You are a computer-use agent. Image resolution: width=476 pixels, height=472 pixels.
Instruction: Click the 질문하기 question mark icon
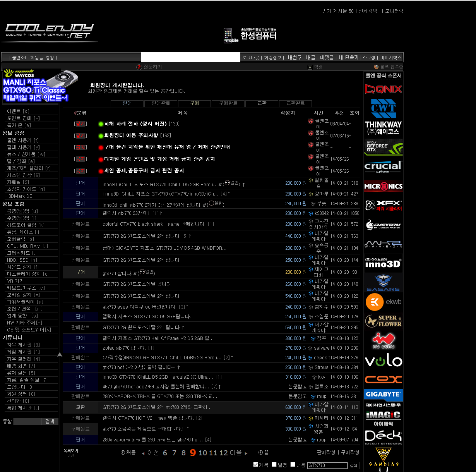click(139, 67)
